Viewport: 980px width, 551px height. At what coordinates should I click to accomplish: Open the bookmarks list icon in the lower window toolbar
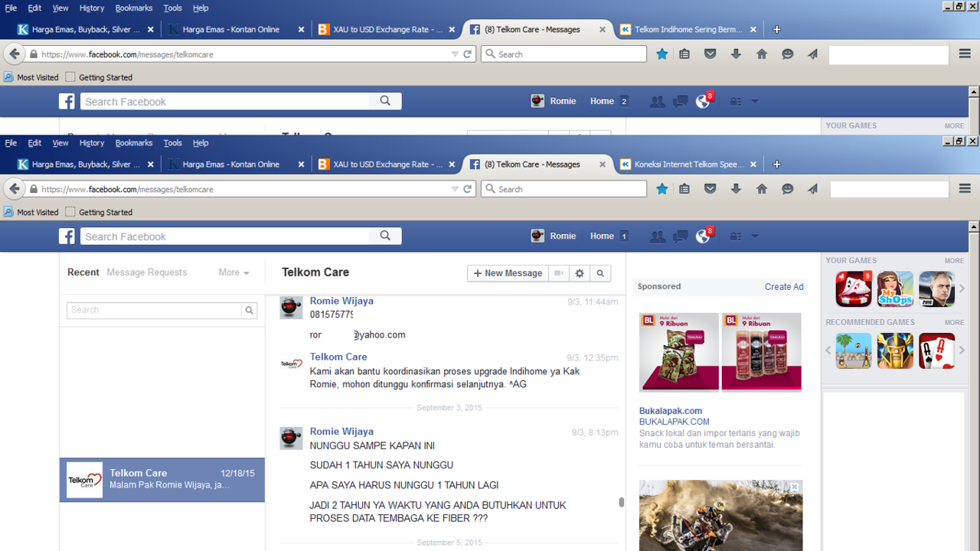[684, 189]
